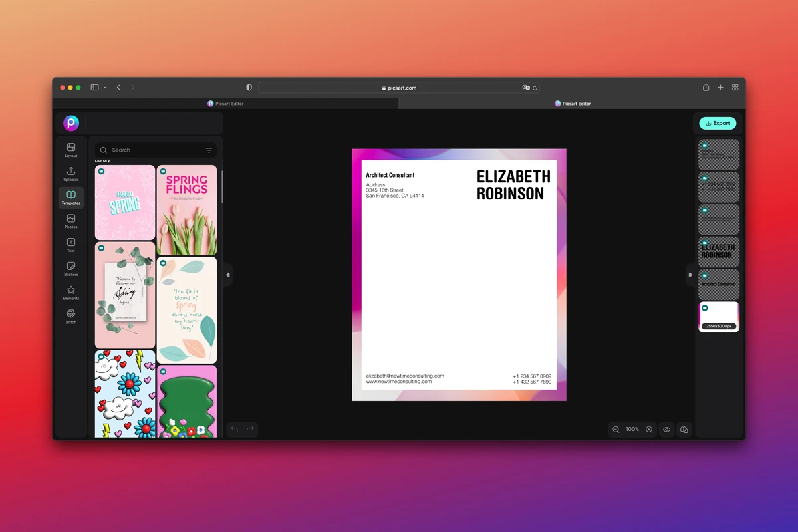Switch to the second Picsart Editor browser tab
This screenshot has width=798, height=532.
click(x=573, y=103)
